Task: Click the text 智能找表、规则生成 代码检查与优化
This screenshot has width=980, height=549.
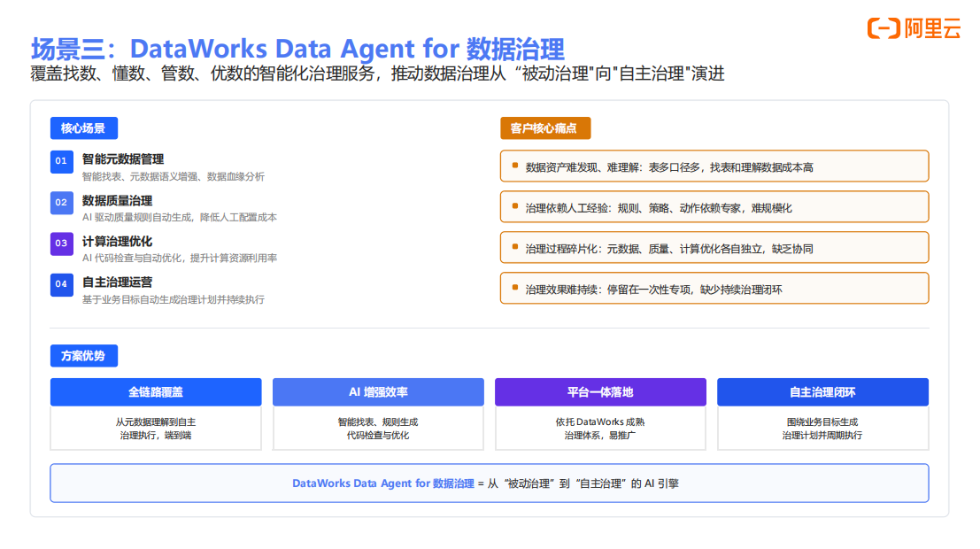Action: tap(378, 429)
